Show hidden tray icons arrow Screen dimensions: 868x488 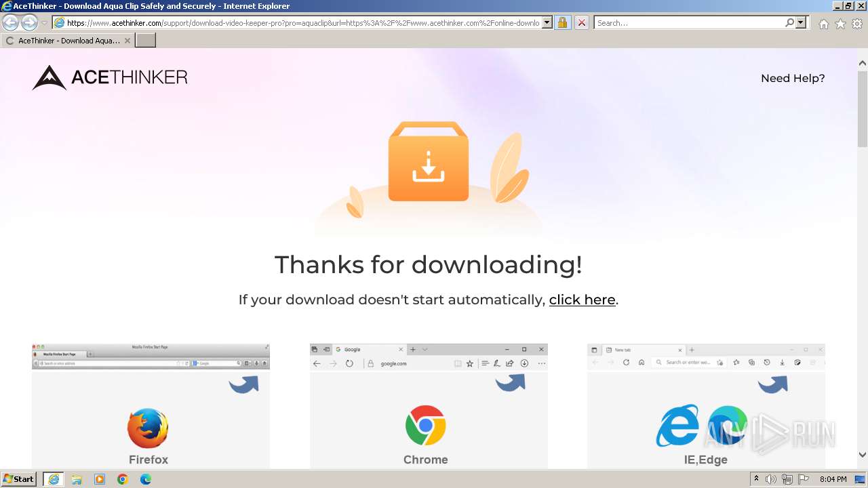pyautogui.click(x=756, y=479)
